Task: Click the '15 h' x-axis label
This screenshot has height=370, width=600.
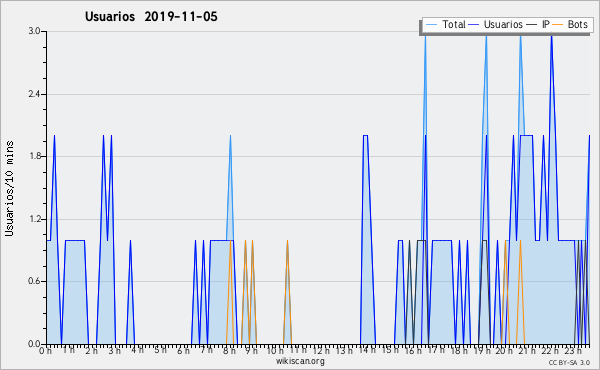Action: 390,350
